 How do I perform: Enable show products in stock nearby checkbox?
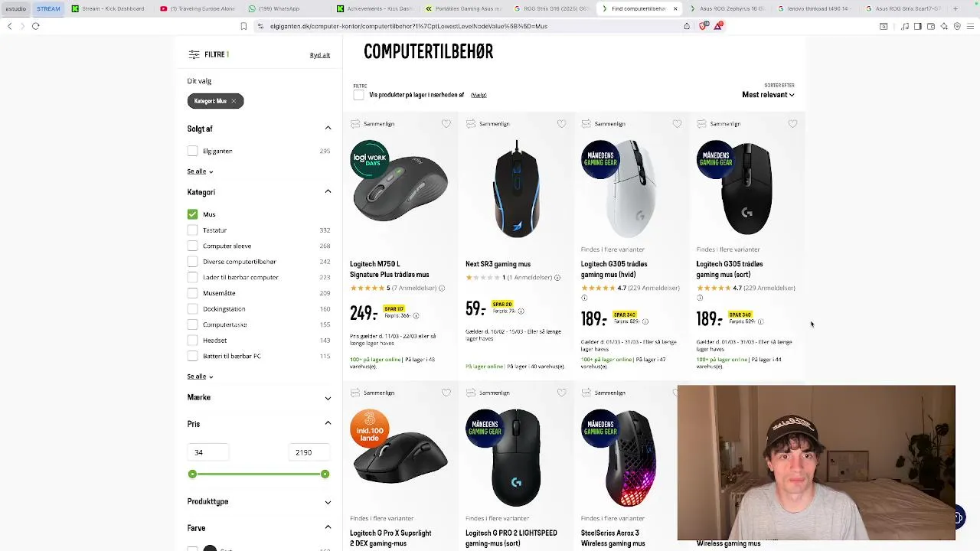(358, 95)
